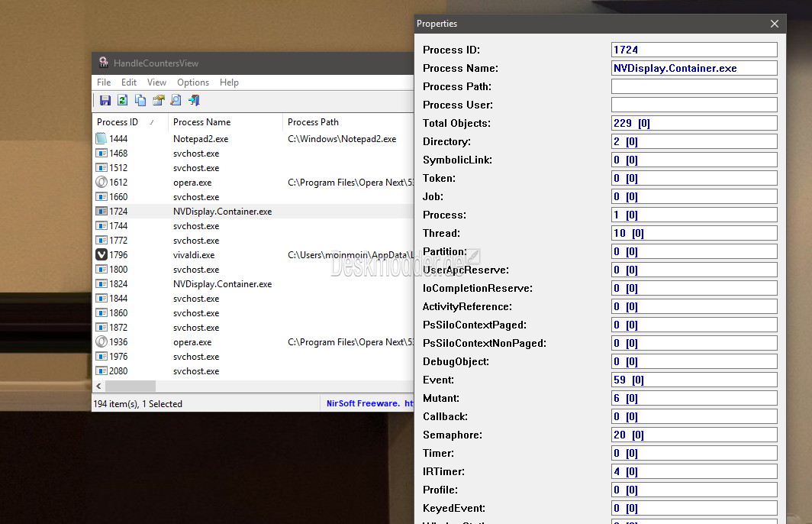The height and width of the screenshot is (524, 812).
Task: Close the Properties dialog
Action: pos(774,24)
